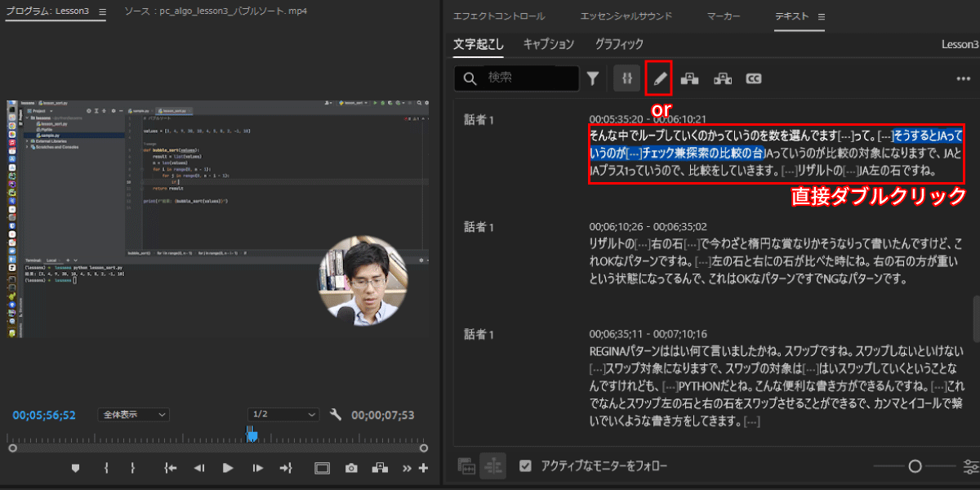The height and width of the screenshot is (490, 980).
Task: Open the settings sliders icon bottom right
Action: point(971,465)
